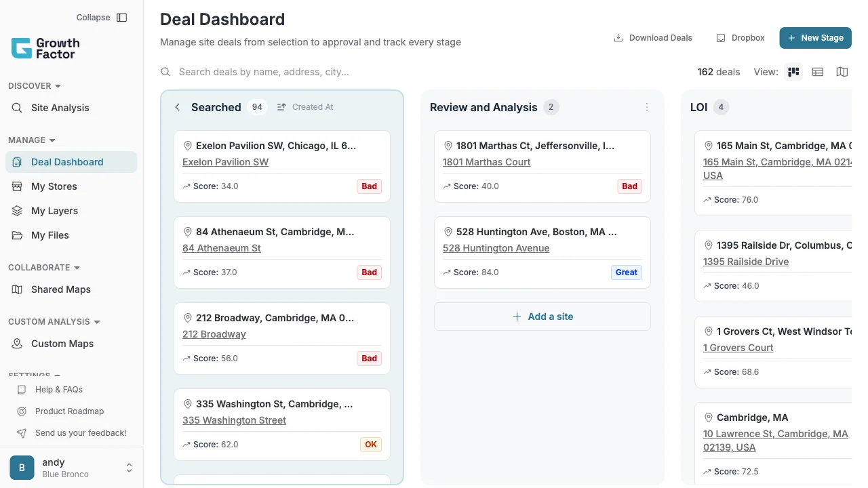Viewport: 868px width, 488px height.
Task: Select the kanban board view icon
Action: (x=793, y=71)
